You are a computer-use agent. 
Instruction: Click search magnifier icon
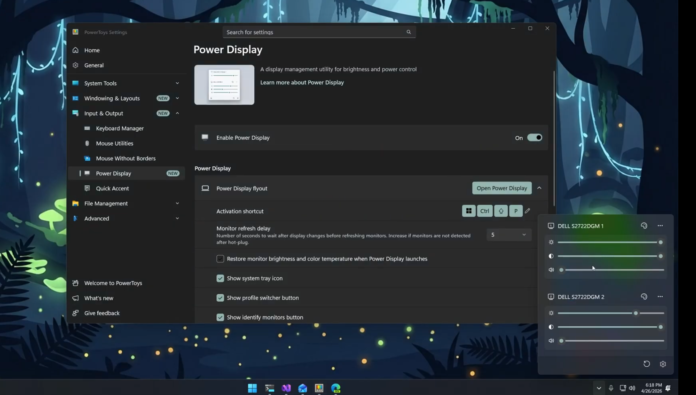(x=408, y=32)
